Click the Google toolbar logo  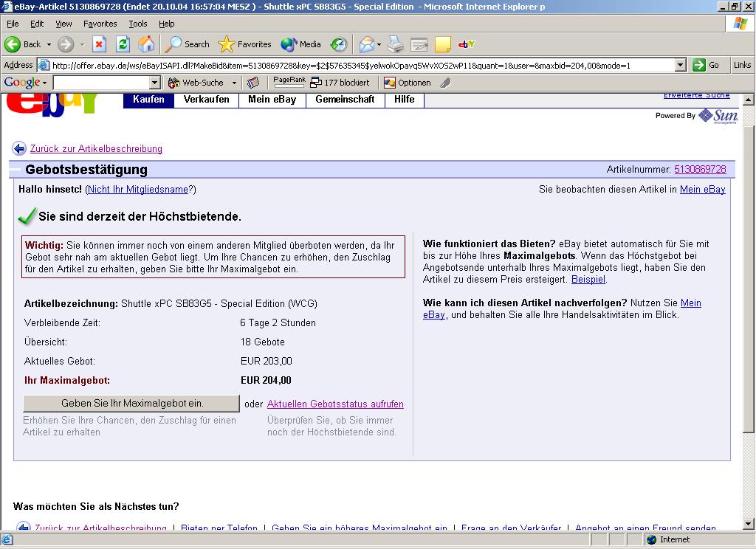tap(22, 83)
